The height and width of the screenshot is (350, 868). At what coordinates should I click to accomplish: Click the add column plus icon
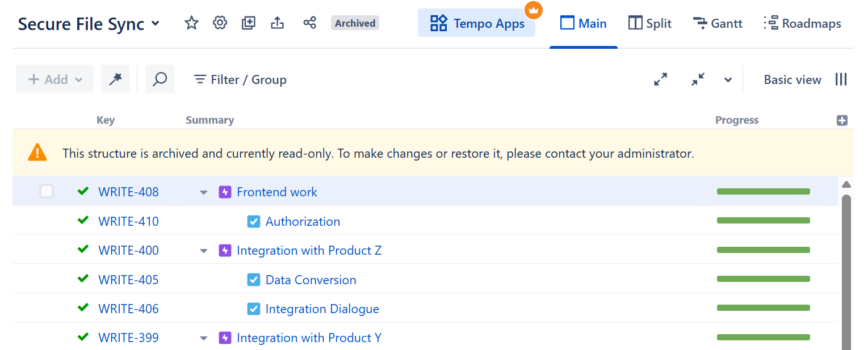coord(842,120)
